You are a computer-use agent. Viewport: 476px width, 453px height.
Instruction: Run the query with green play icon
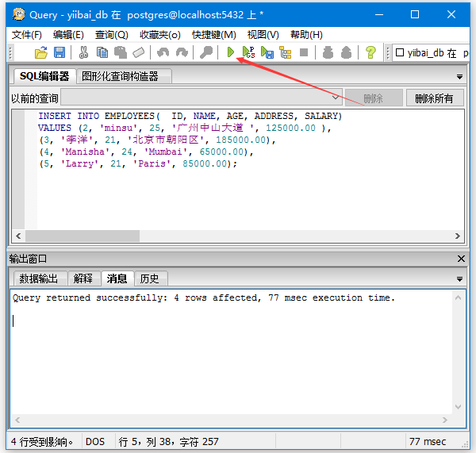pyautogui.click(x=230, y=52)
